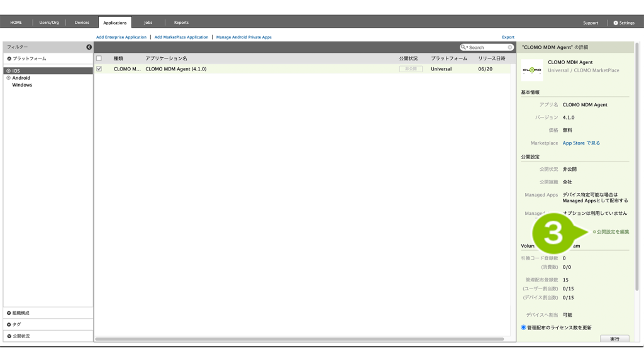Expand the 組織構成 filter section
The width and height of the screenshot is (644, 362).
coord(9,313)
